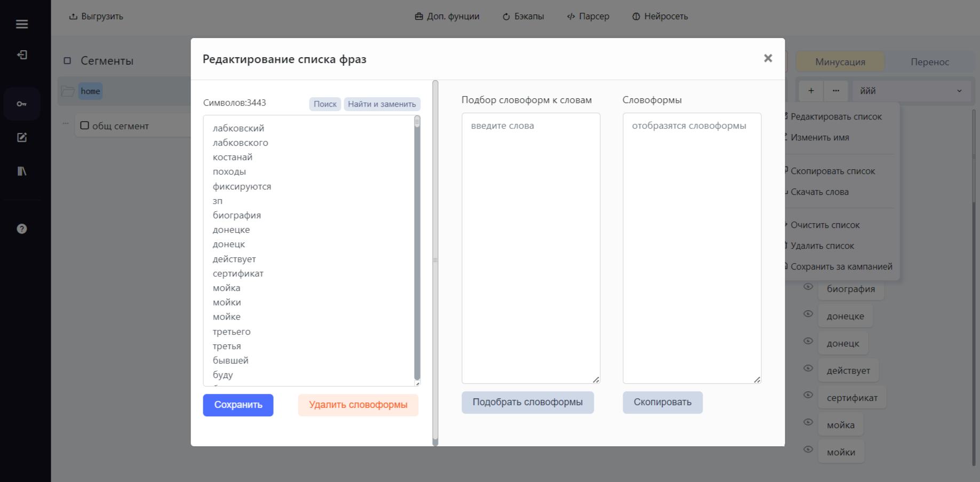Open Выгрузить in top toolbar
Viewport: 980px width, 482px height.
click(x=96, y=17)
